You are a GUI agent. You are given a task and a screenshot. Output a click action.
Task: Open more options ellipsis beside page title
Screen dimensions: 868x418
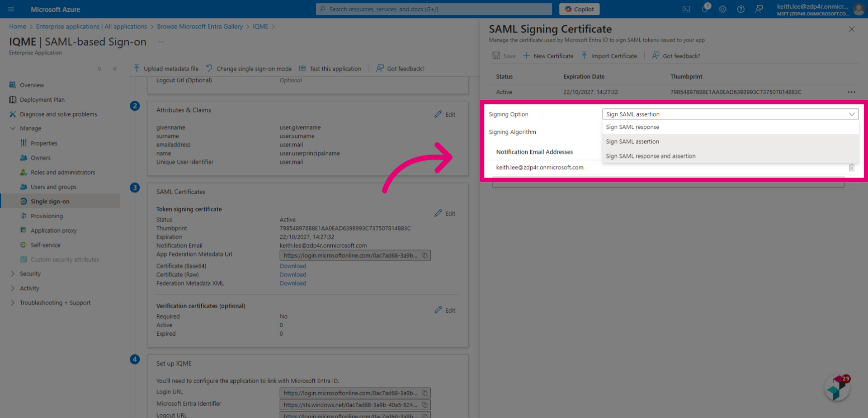coord(161,42)
